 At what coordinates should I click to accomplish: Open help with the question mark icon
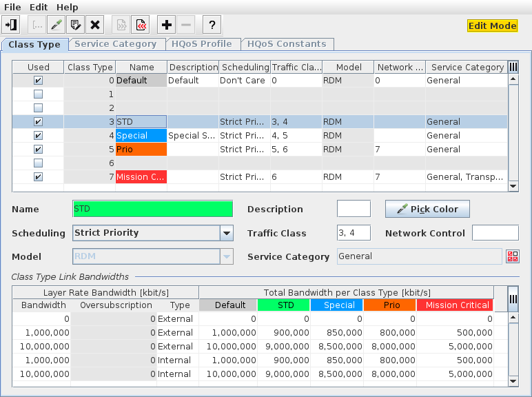pos(212,26)
